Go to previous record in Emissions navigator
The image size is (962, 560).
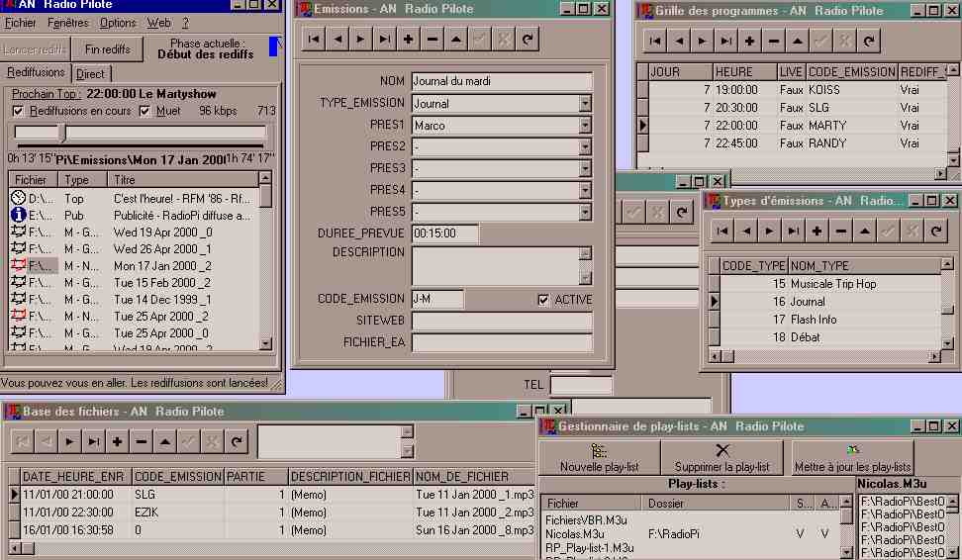coord(337,40)
